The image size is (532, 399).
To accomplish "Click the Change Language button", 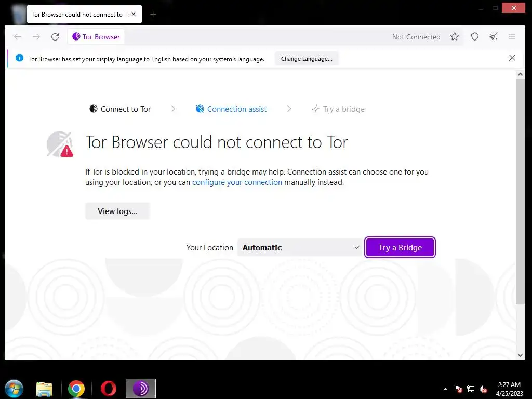I will click(307, 59).
